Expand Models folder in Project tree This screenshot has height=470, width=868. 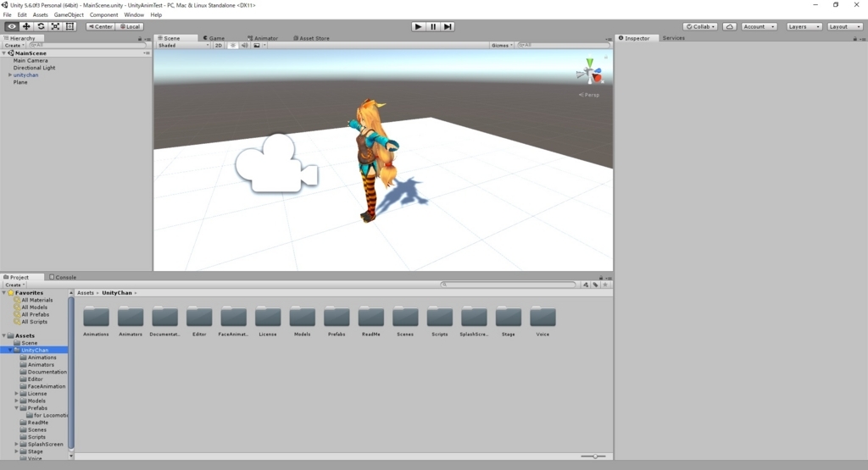(x=17, y=401)
